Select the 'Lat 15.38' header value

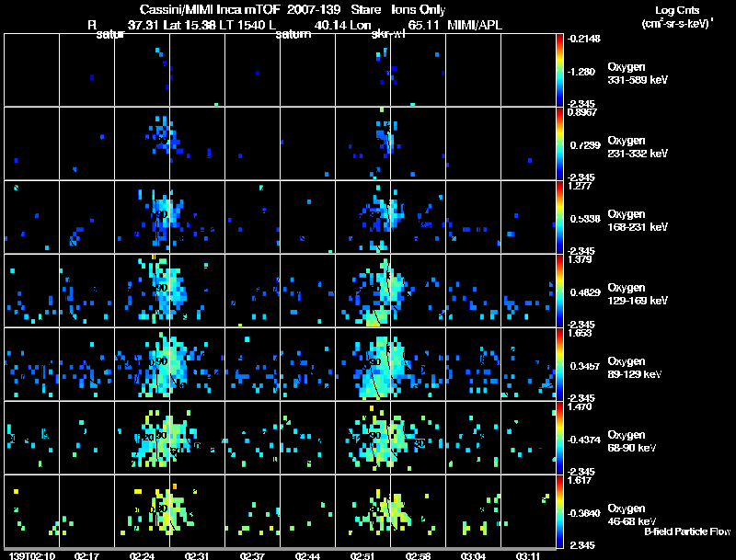point(190,26)
